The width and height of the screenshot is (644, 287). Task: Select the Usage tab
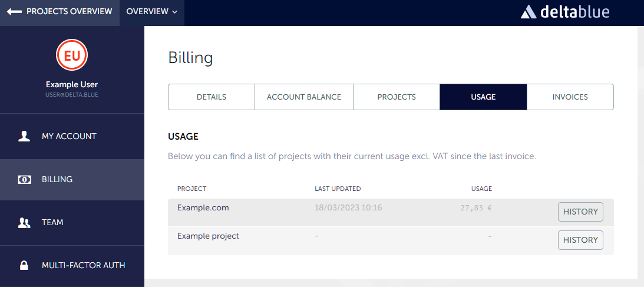(483, 97)
